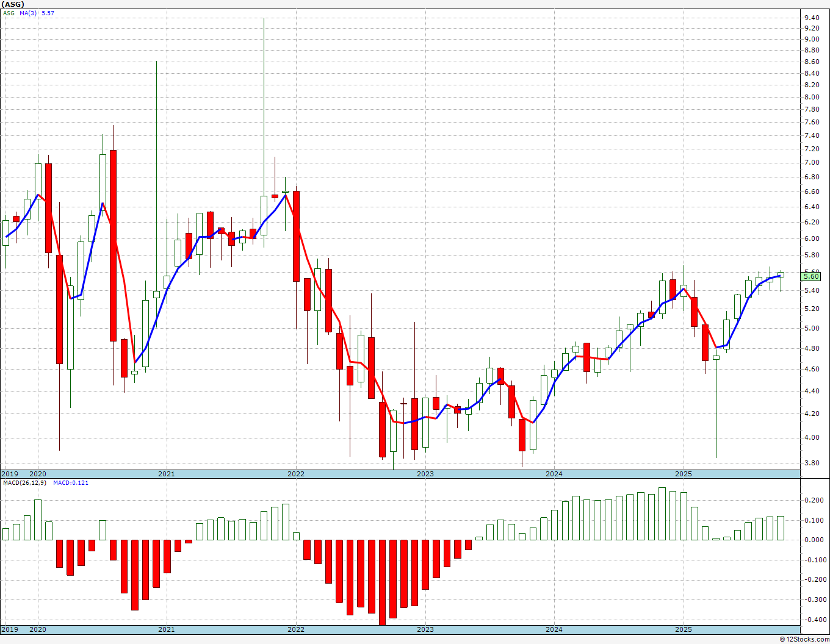The height and width of the screenshot is (644, 830).
Task: Click the MACD(26,12,9) indicator label
Action: pyautogui.click(x=25, y=483)
